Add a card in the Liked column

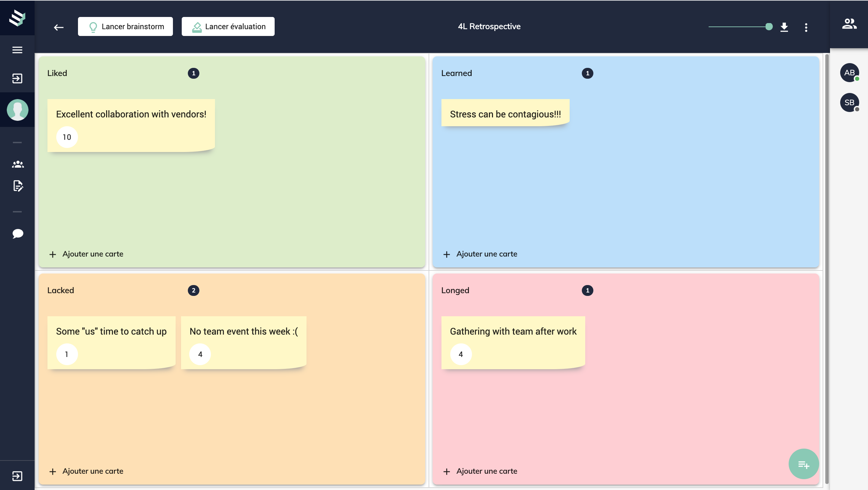[86, 254]
